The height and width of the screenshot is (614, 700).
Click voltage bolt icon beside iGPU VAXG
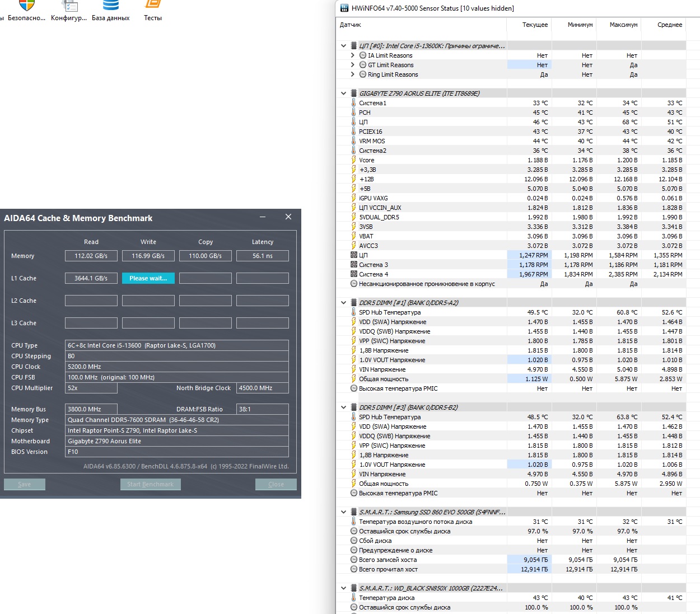coord(353,198)
